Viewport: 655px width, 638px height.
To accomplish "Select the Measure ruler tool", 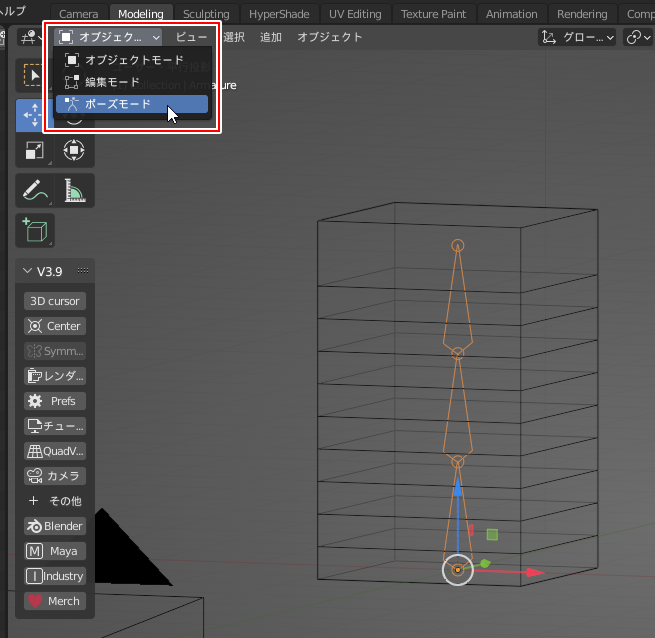I will 74,190.
